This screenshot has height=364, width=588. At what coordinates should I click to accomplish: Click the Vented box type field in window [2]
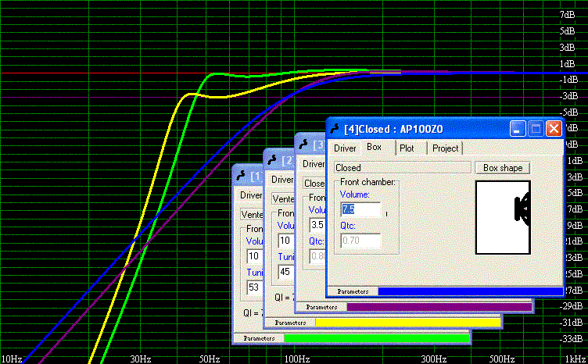point(283,199)
